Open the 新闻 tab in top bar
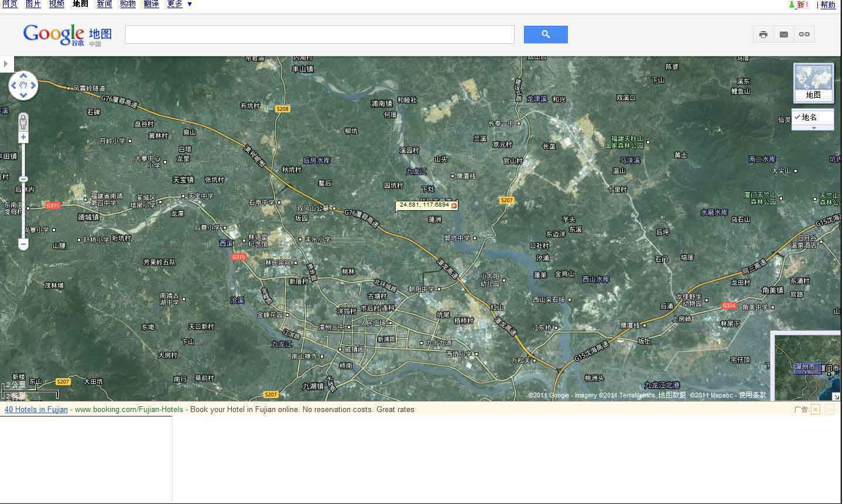Screen dimensions: 843x504 pyautogui.click(x=104, y=4)
